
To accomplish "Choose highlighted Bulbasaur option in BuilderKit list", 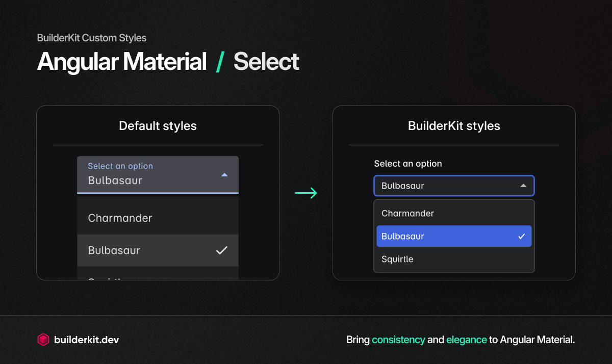I will click(x=454, y=237).
